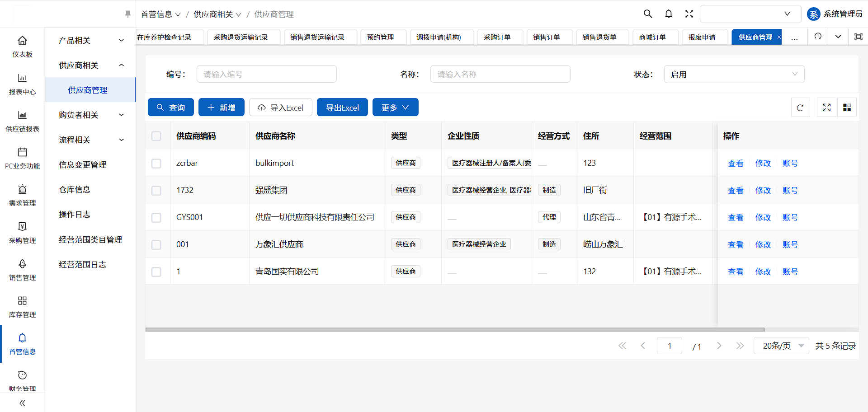Image resolution: width=868 pixels, height=412 pixels.
Task: Tick the select-all checkbox in table header
Action: point(156,136)
